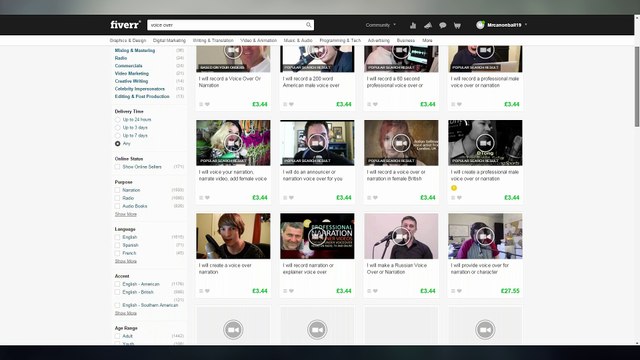
Task: Check the English - British accent filter
Action: tap(118, 292)
